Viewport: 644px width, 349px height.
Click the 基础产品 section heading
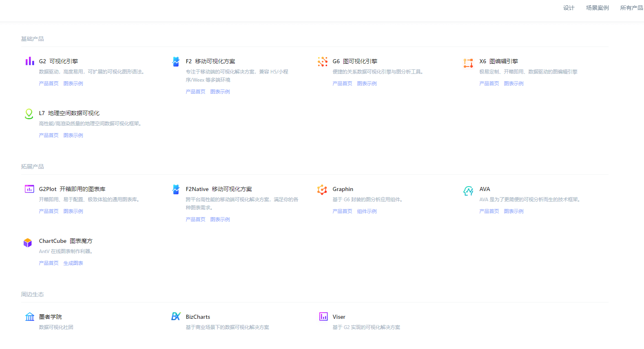click(32, 39)
